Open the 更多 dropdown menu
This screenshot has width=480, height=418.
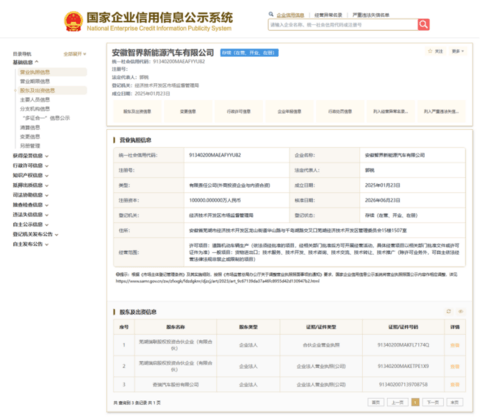(458, 51)
